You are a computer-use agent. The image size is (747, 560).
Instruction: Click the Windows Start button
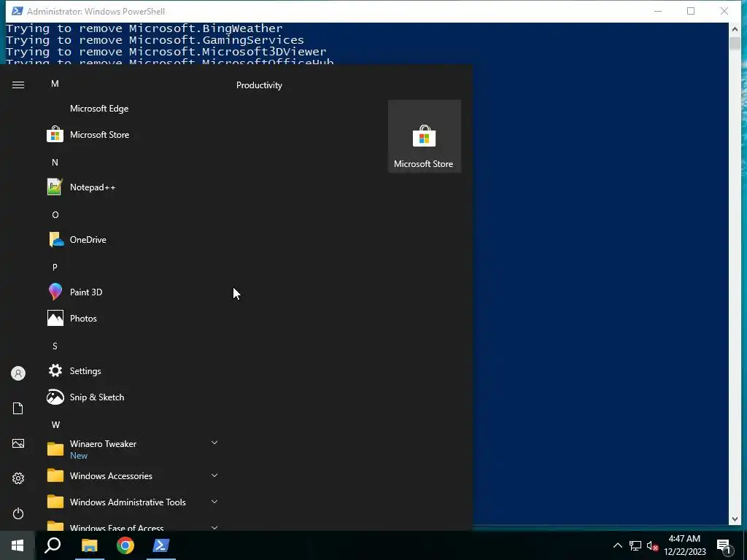(x=18, y=545)
